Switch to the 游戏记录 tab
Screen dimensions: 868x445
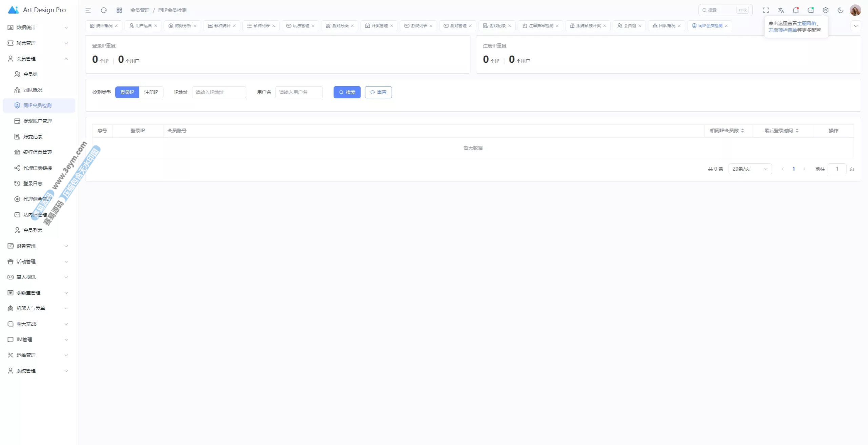[497, 26]
